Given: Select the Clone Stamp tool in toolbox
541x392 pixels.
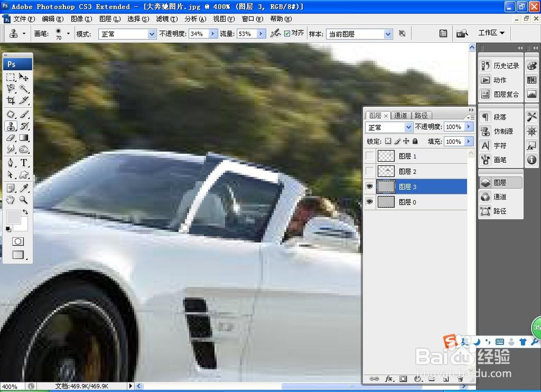Looking at the screenshot, I should click(11, 126).
